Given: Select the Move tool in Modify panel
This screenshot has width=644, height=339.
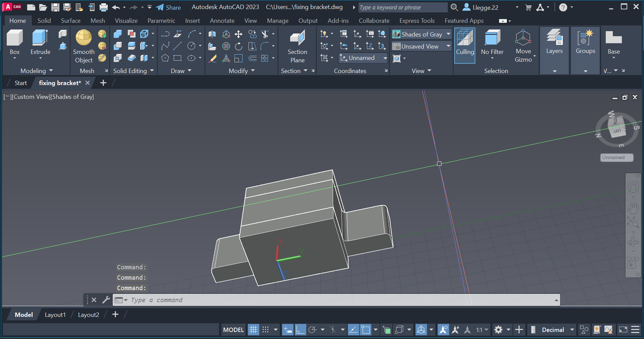Looking at the screenshot, I should (x=238, y=34).
